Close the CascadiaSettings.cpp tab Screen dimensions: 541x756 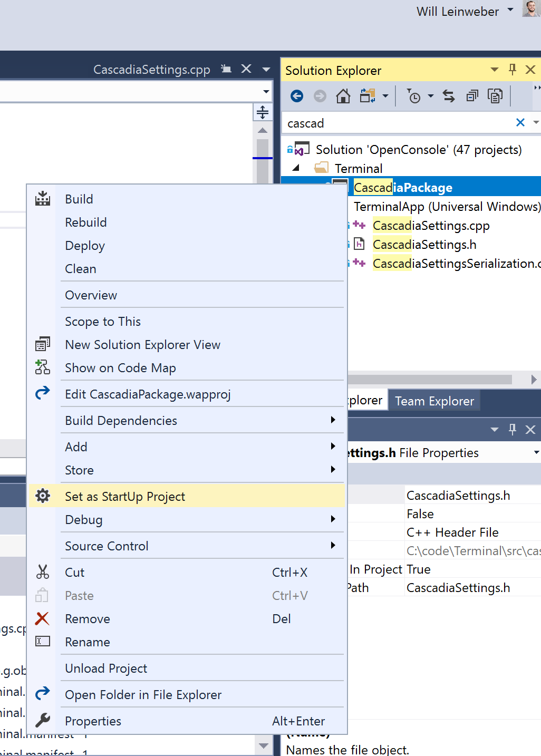point(246,69)
